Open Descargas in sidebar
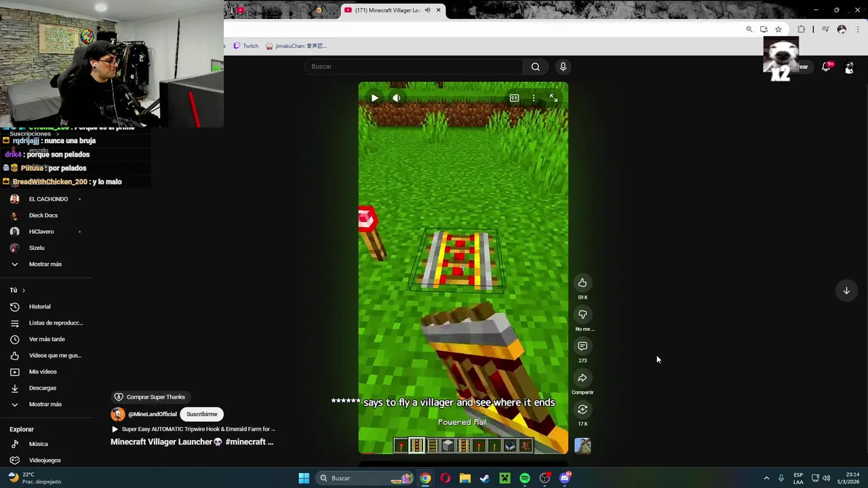Viewport: 868px width, 488px height. 42,388
